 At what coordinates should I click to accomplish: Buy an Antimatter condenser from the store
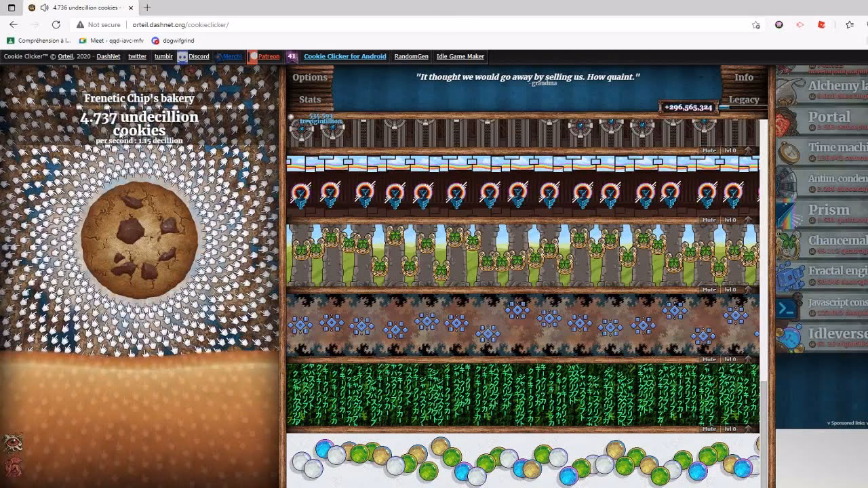tap(822, 183)
